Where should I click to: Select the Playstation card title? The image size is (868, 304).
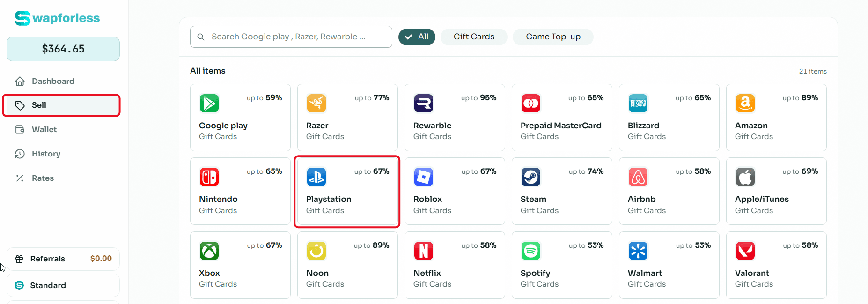click(329, 199)
